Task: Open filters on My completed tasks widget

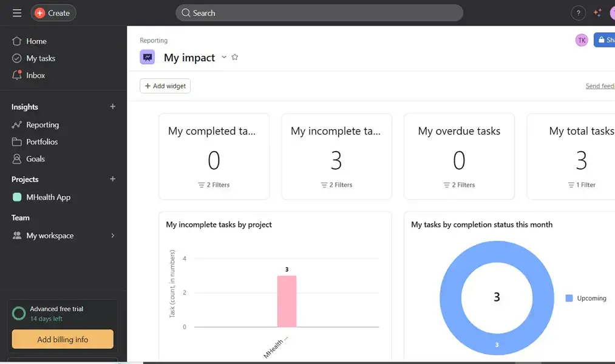Action: tap(214, 184)
